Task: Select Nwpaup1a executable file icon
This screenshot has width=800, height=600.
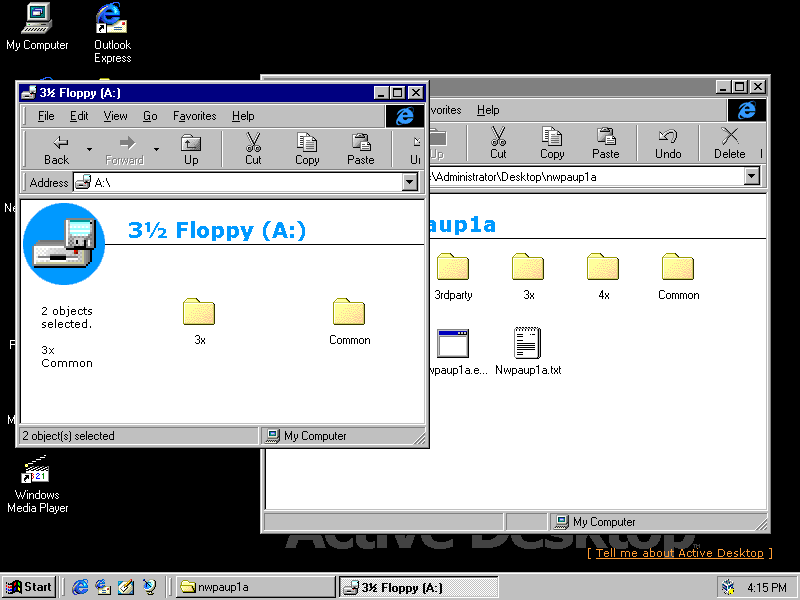Action: coord(453,343)
